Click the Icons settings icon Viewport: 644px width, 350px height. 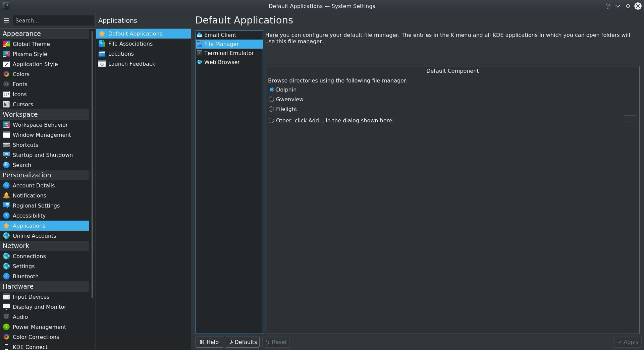coord(6,94)
